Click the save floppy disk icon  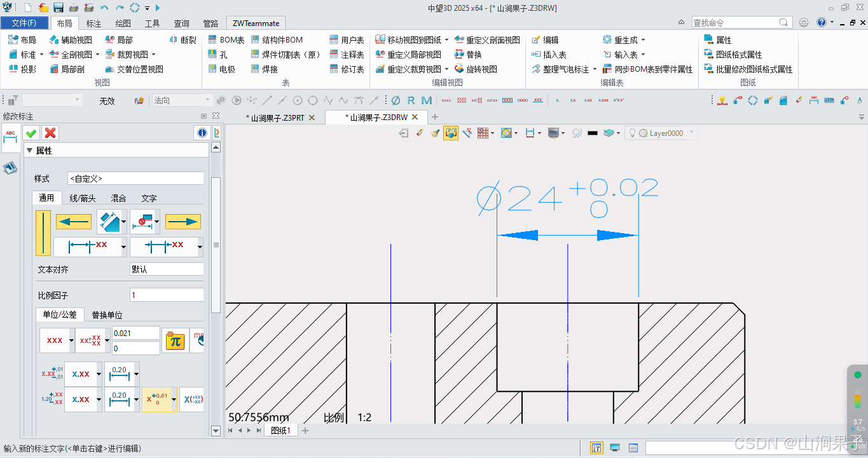[59, 8]
